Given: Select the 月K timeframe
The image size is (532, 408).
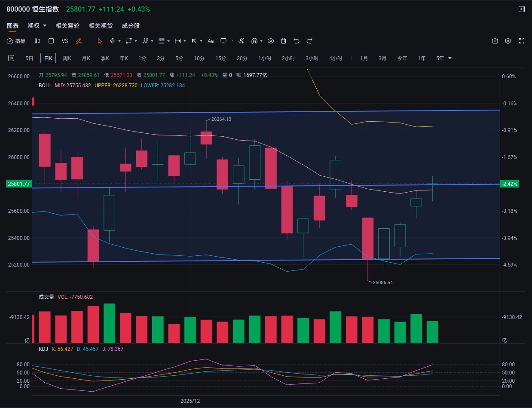Looking at the screenshot, I should pyautogui.click(x=86, y=58).
